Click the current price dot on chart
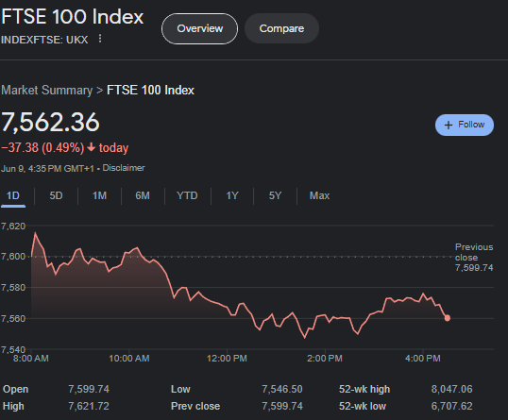508x420 pixels. [447, 318]
